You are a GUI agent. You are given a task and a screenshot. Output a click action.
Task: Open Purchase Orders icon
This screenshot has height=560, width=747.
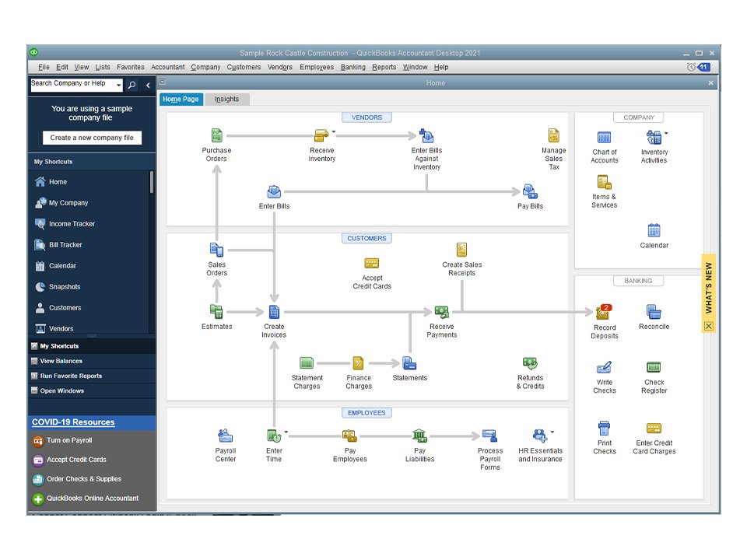[x=217, y=135]
